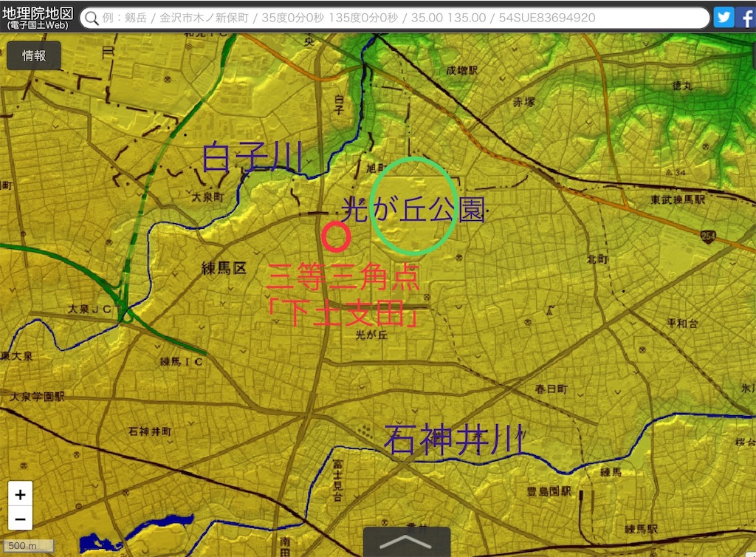This screenshot has height=557, width=756.
Task: Click the 徳丸 place label
Action: 682,86
